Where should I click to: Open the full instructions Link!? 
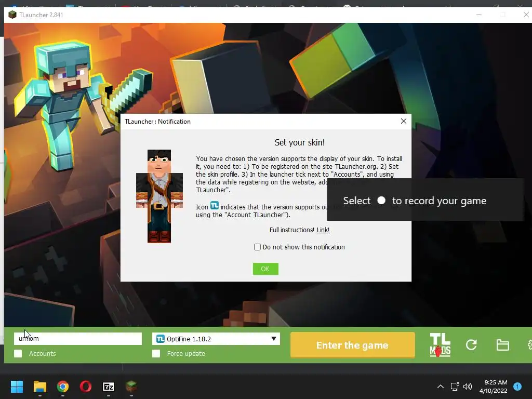(x=323, y=230)
